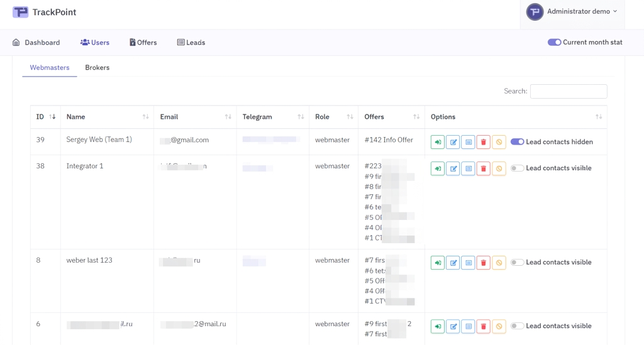Open the Dashboard menu item
The width and height of the screenshot is (644, 345).
tap(36, 42)
